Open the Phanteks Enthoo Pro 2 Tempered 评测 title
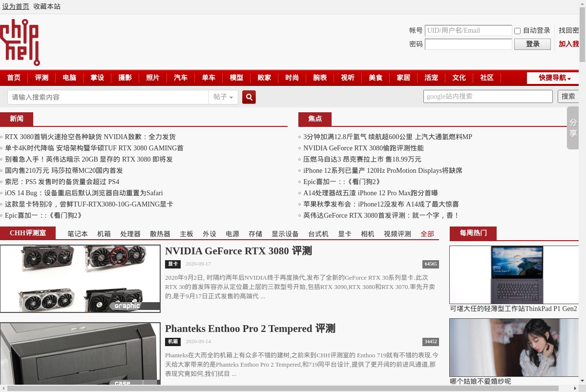Image resolution: width=586 pixels, height=392 pixels. coord(250,329)
